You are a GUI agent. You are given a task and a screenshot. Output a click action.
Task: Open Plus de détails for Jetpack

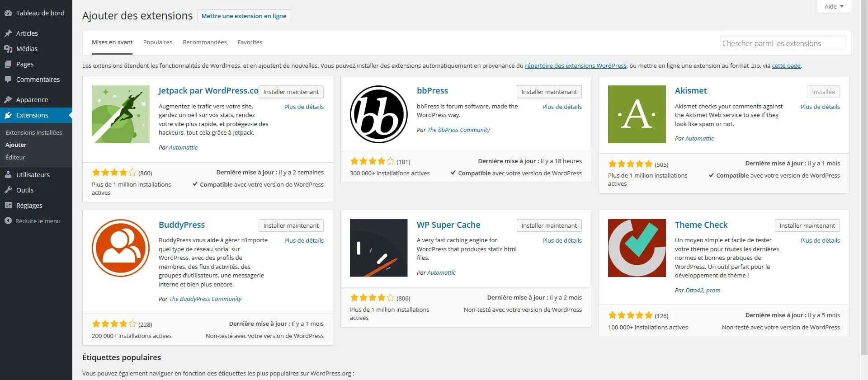[x=304, y=107]
